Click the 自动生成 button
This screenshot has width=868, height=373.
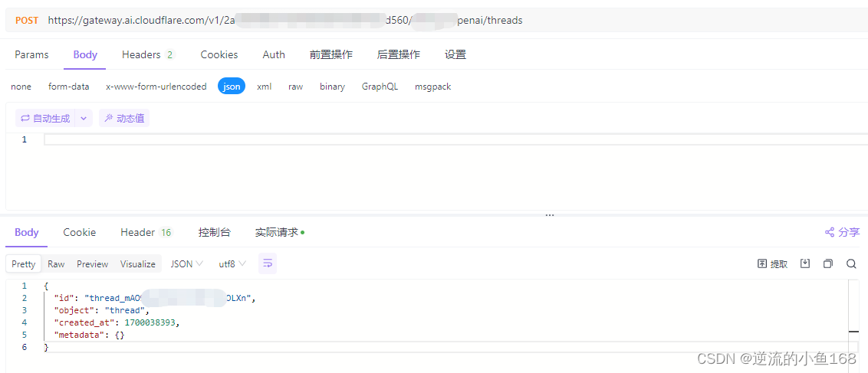pyautogui.click(x=45, y=118)
